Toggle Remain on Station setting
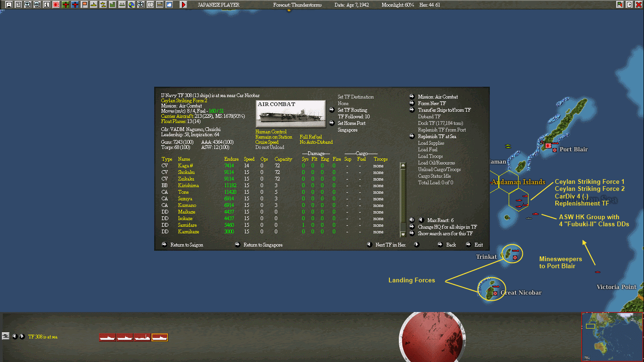Screen dimensions: 644x362 point(274,137)
